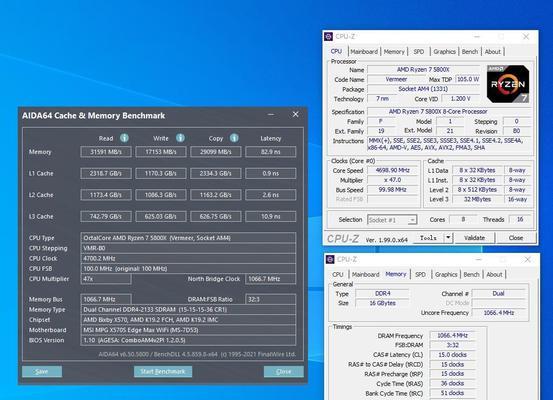Screen dimensions: 553x400
Task: Click DRAM Frequency value 1066.4 MHz
Action: [452, 335]
